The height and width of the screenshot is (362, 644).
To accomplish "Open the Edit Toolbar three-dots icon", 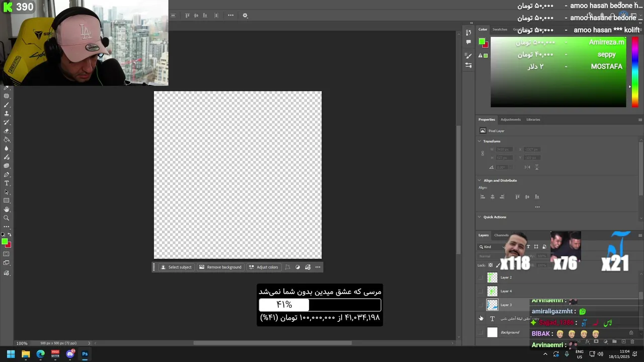I will point(7,226).
